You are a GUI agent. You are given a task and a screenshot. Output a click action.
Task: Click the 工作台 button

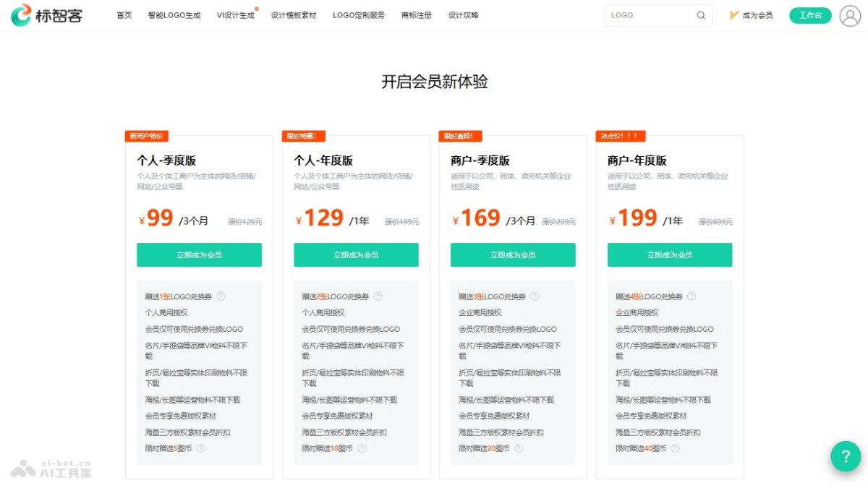(x=810, y=14)
